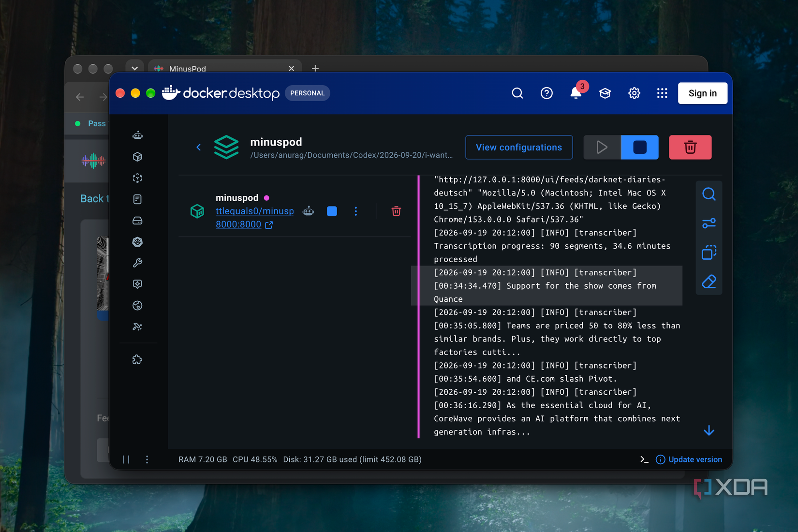Screen dimensions: 798x532
Task: Click View configurations button
Action: pyautogui.click(x=519, y=148)
